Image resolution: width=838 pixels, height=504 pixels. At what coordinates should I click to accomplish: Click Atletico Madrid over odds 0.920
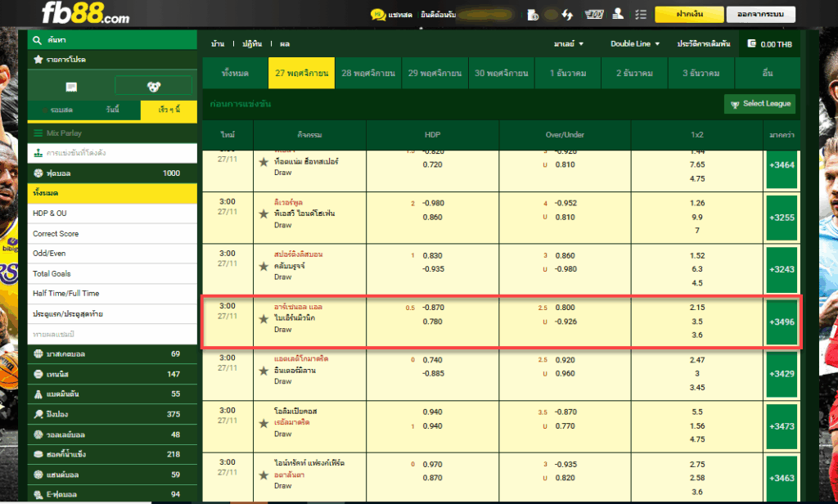pos(565,360)
